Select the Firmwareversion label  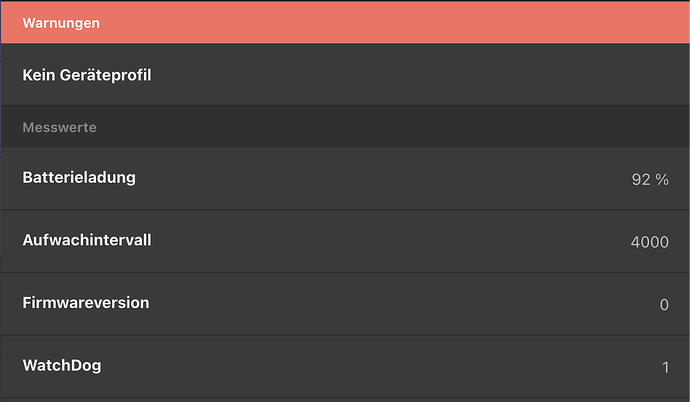(86, 303)
